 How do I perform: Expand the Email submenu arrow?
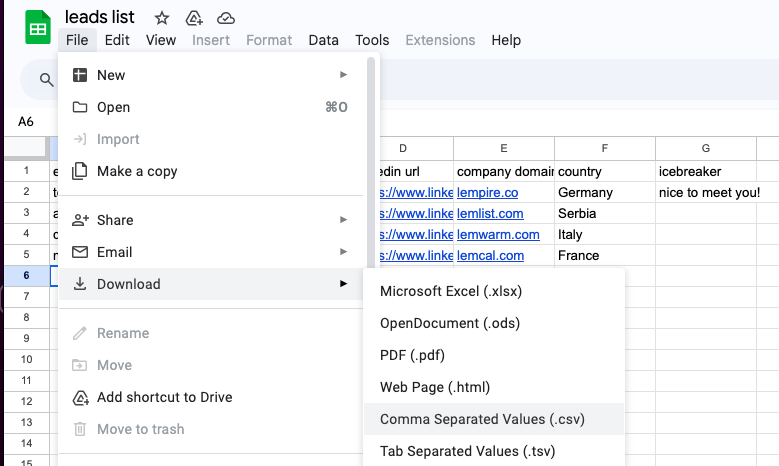343,252
